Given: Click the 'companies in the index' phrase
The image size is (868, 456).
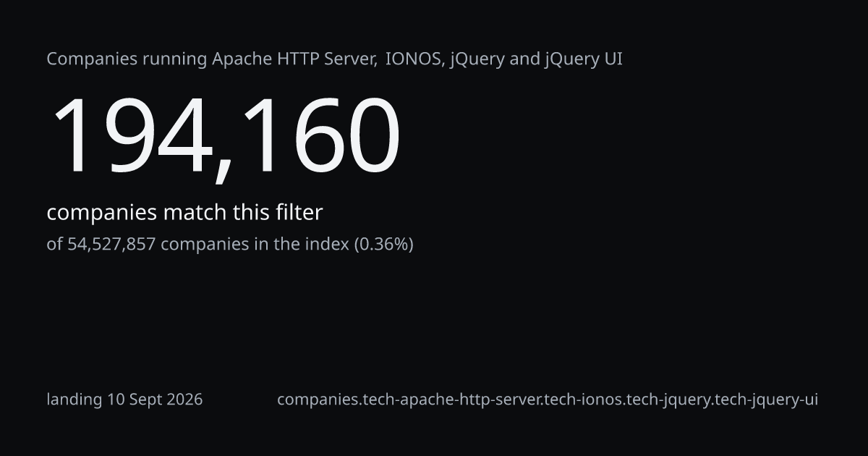Looking at the screenshot, I should (x=255, y=244).
